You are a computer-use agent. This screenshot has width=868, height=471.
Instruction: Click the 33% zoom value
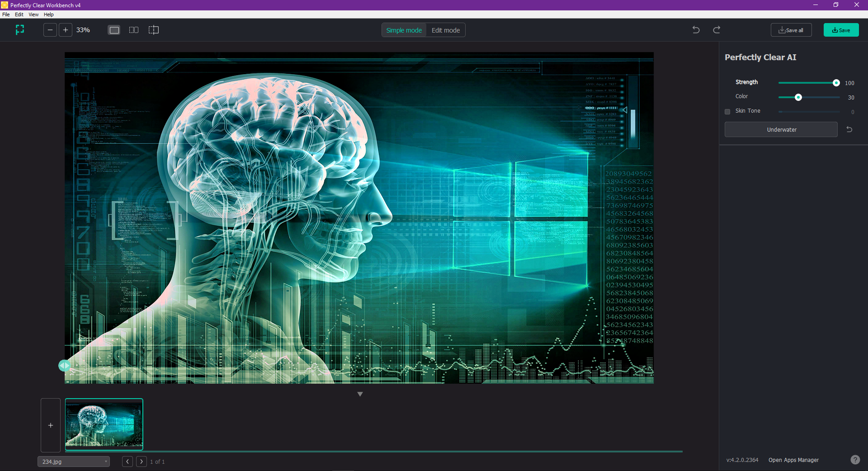[83, 30]
